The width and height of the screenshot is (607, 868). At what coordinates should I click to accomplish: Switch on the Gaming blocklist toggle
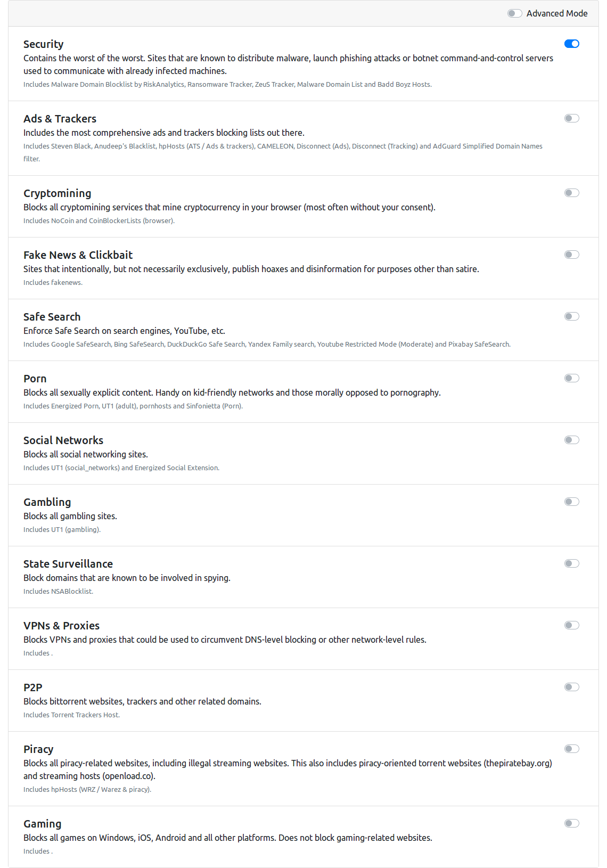[x=572, y=823]
